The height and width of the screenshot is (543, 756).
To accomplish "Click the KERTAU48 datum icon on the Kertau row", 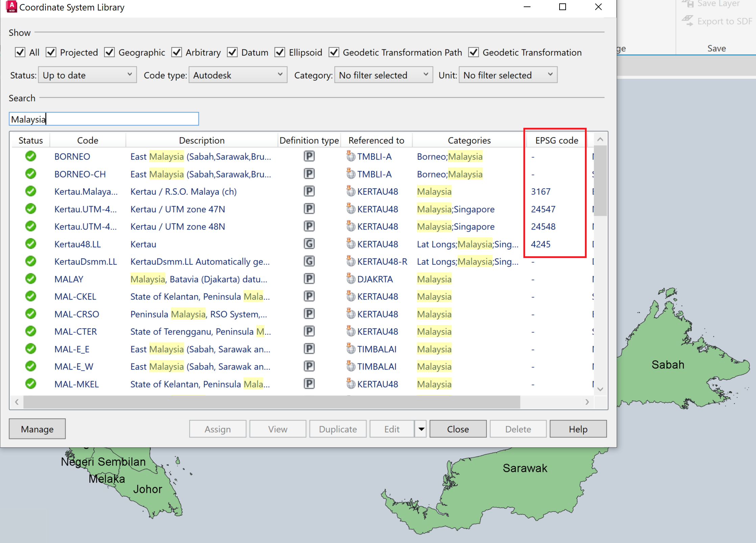I will 351,244.
